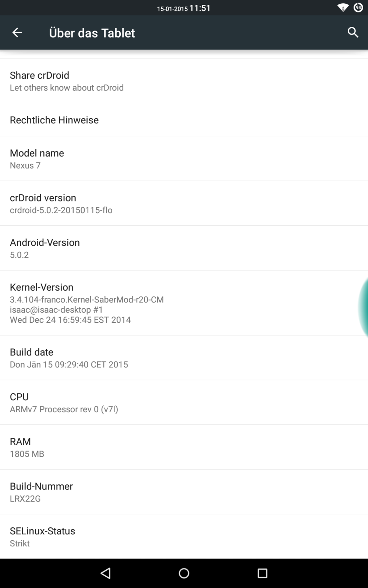Tap the Model name Nexus 7 entry
Viewport: 368px width, 588px height.
[184, 159]
